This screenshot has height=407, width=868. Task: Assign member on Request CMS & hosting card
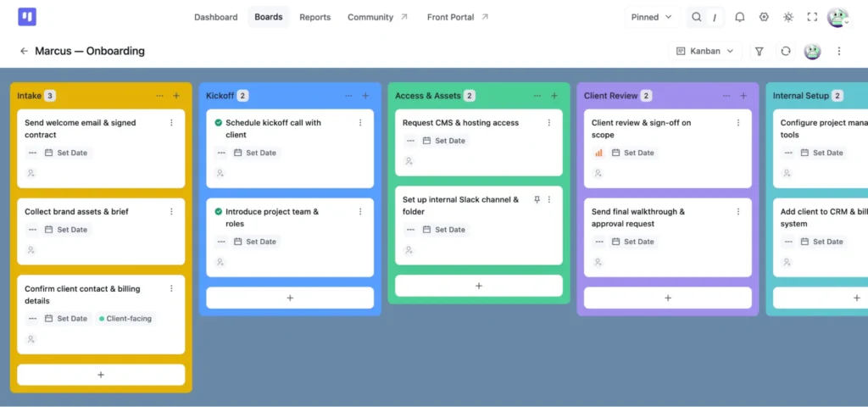click(409, 161)
